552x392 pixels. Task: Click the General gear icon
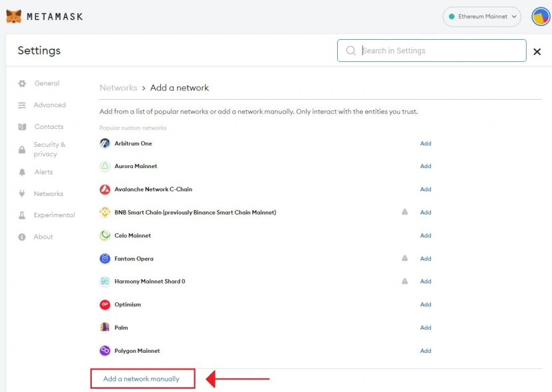(22, 83)
